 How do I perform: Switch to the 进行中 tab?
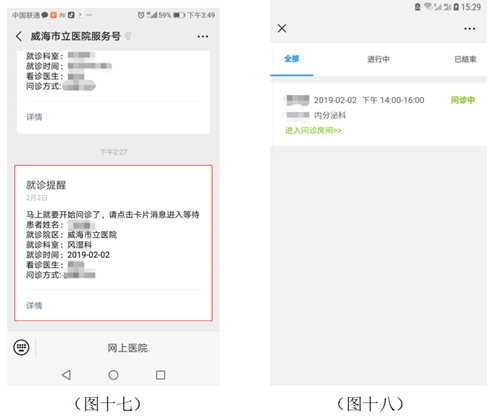(x=378, y=59)
